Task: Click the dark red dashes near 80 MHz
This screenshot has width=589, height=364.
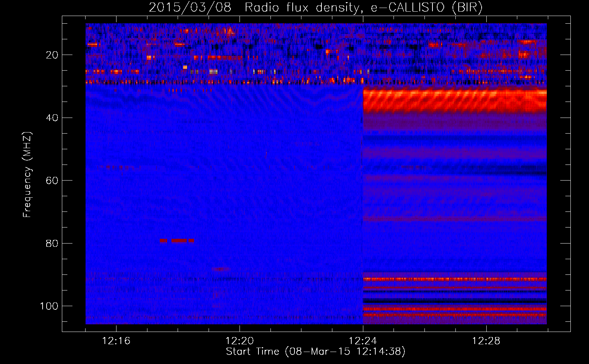Action: point(177,241)
